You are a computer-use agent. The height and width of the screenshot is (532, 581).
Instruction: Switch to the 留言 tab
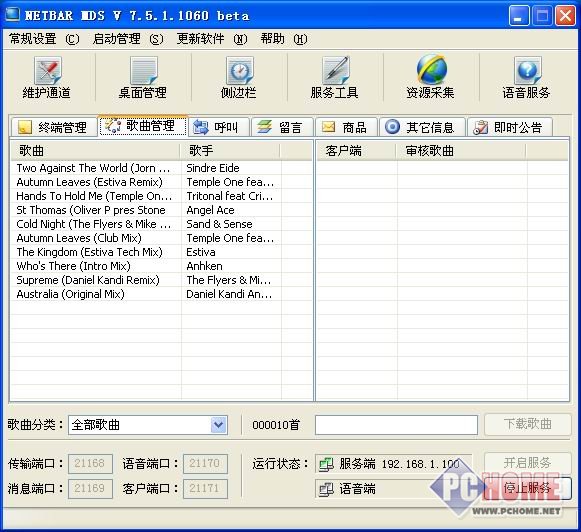283,127
